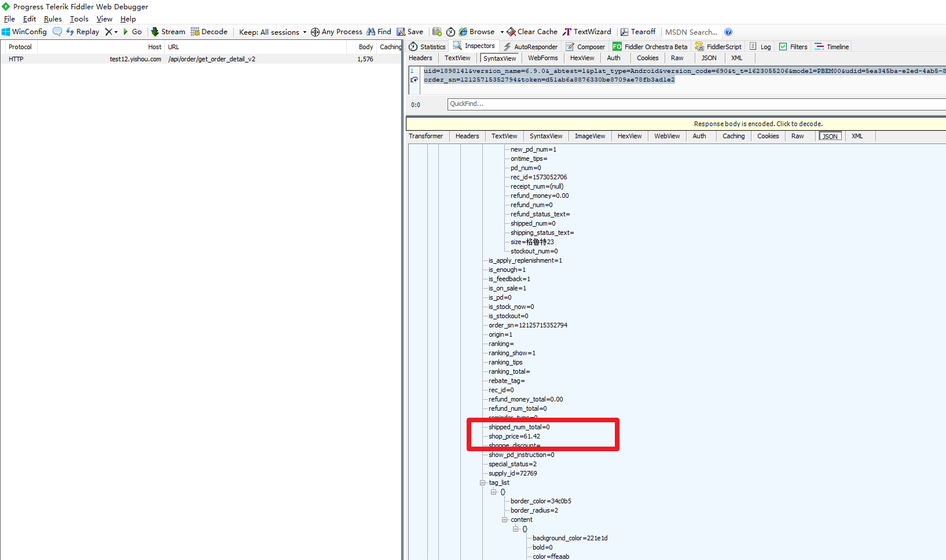Select response Caching tab
This screenshot has height=560, width=946.
(x=734, y=136)
